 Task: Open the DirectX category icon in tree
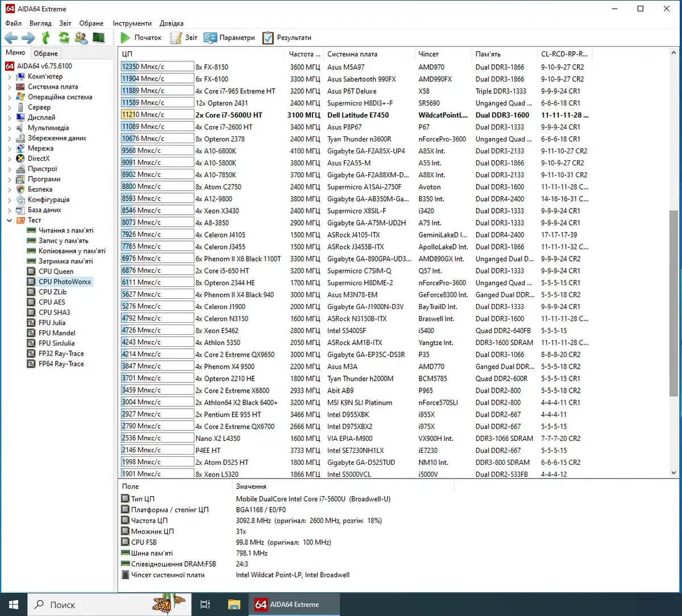pos(21,159)
